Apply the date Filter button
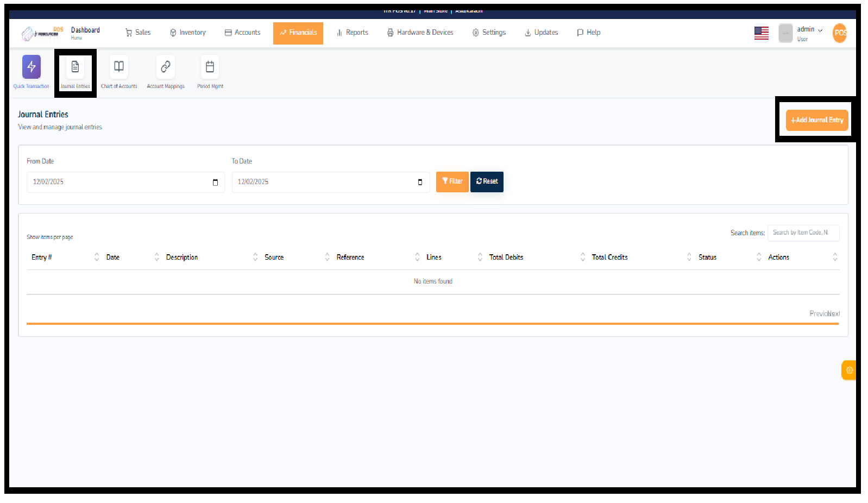868x503 pixels. point(452,182)
